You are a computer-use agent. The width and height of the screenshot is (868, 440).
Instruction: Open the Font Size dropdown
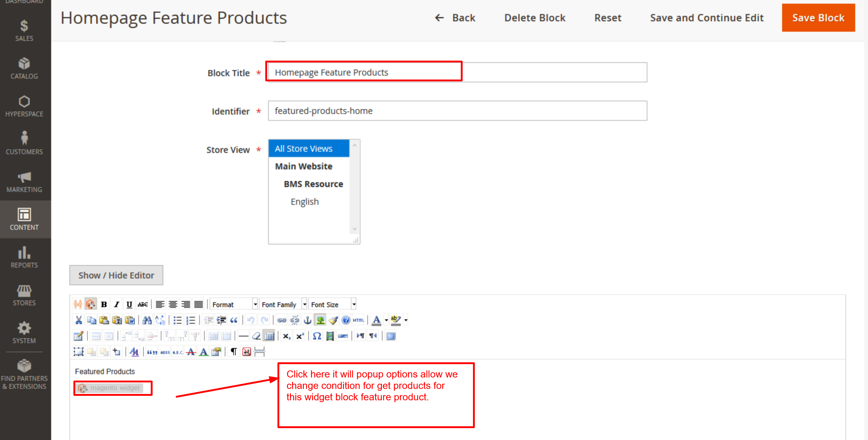coord(333,304)
